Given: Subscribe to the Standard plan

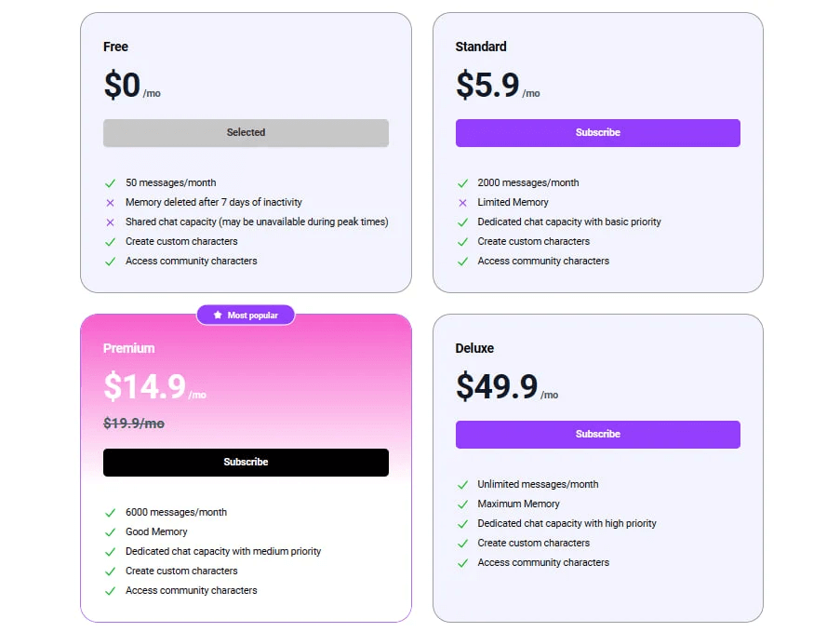Looking at the screenshot, I should (x=597, y=132).
